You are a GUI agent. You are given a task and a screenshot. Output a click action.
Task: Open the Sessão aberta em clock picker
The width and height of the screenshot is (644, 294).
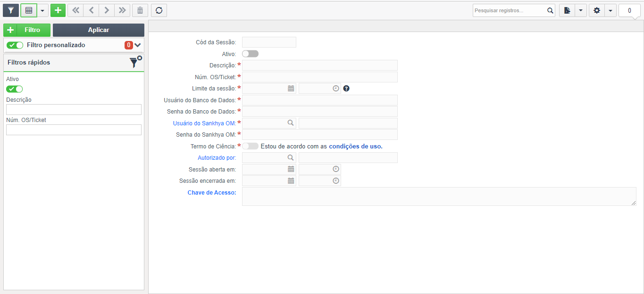336,169
